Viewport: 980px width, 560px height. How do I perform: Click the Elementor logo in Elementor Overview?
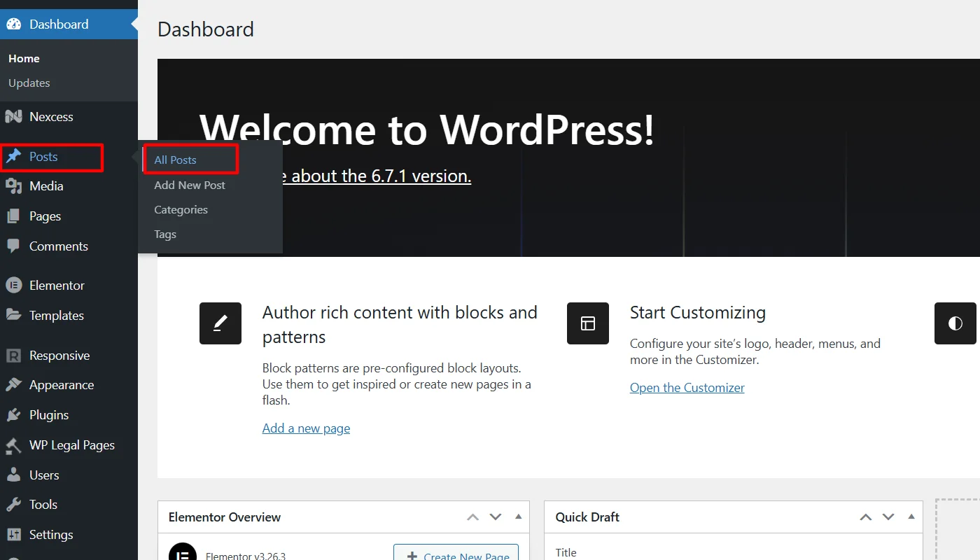pyautogui.click(x=183, y=553)
